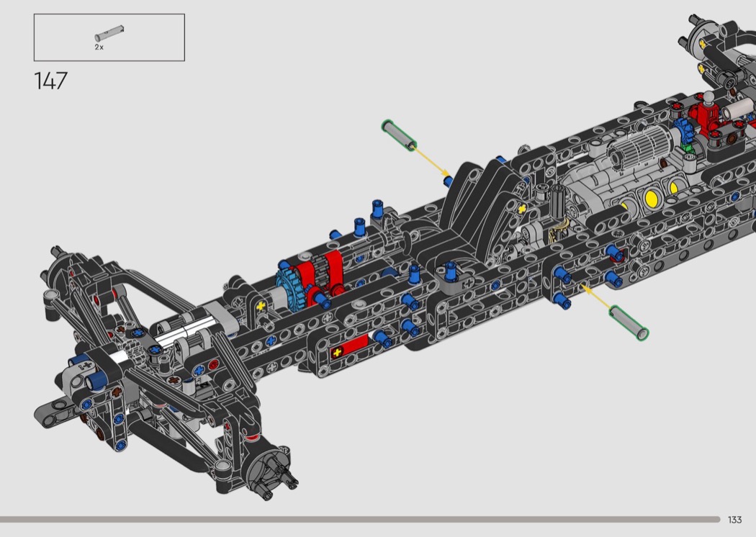Click the page number 133
The image size is (756, 537).
tap(734, 520)
